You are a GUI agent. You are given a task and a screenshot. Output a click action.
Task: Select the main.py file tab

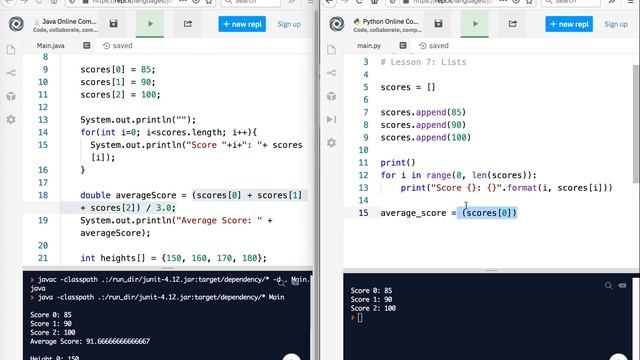tap(369, 46)
